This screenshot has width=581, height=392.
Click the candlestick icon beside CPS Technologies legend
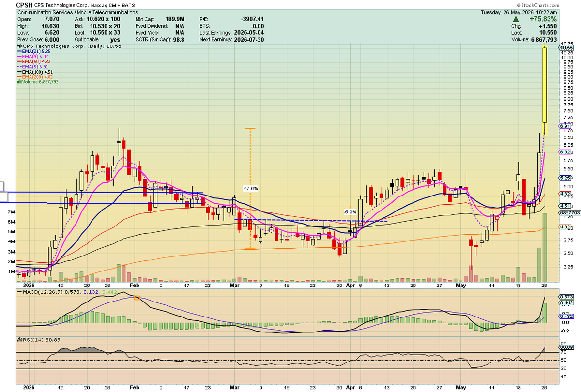tap(19, 46)
